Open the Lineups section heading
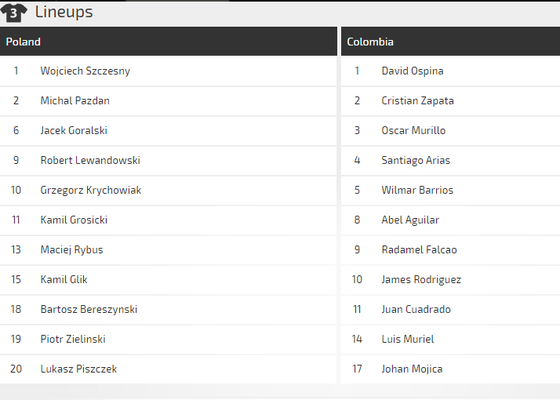 tap(64, 12)
